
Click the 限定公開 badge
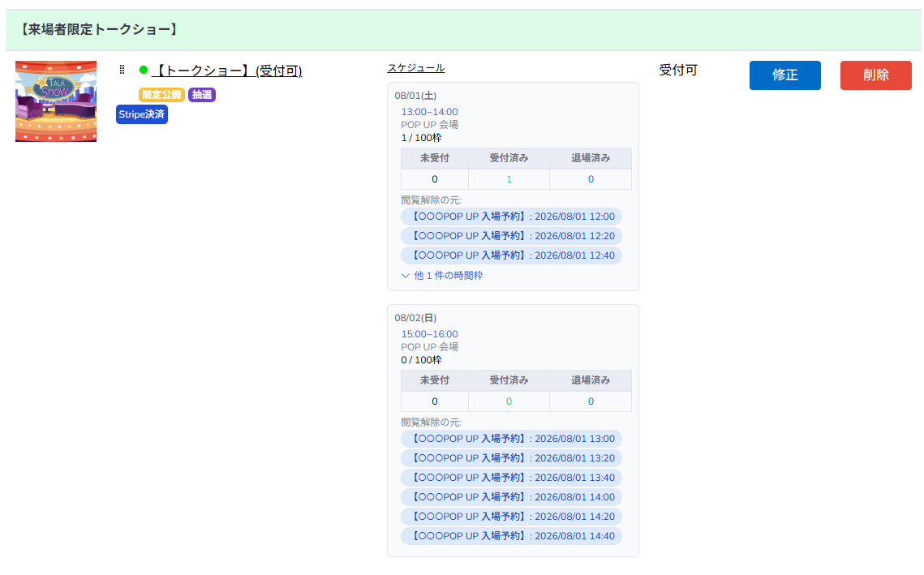(161, 95)
